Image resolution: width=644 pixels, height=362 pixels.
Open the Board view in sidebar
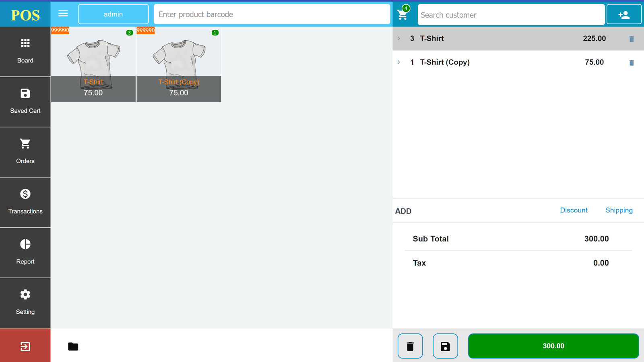[x=25, y=51]
